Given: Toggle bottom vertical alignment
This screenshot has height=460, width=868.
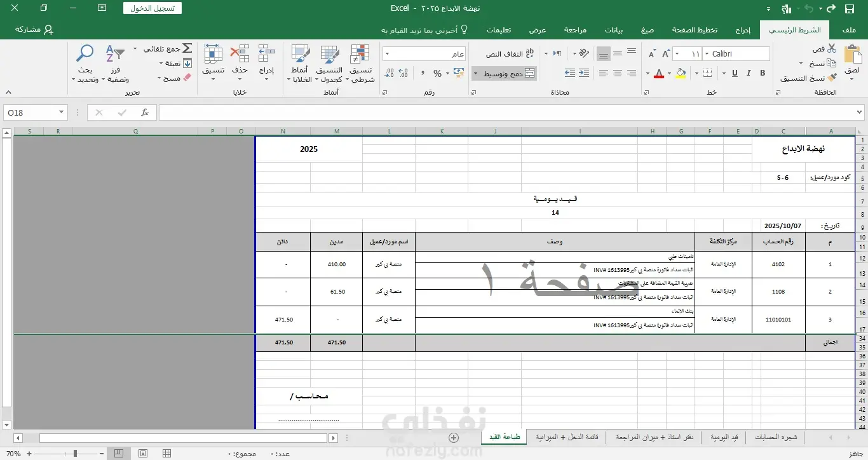Looking at the screenshot, I should click(604, 53).
